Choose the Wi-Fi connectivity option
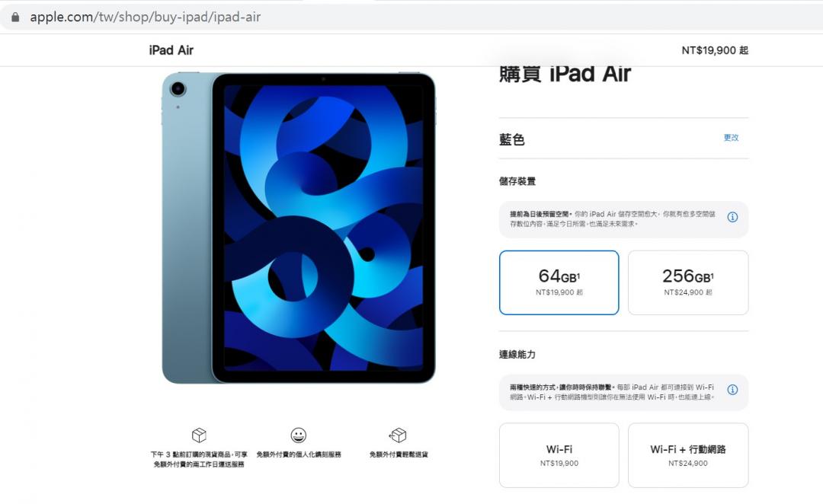This screenshot has width=823, height=504. (559, 455)
